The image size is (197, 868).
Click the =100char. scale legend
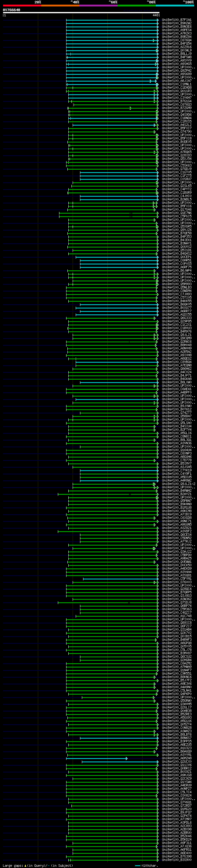tap(147, 865)
